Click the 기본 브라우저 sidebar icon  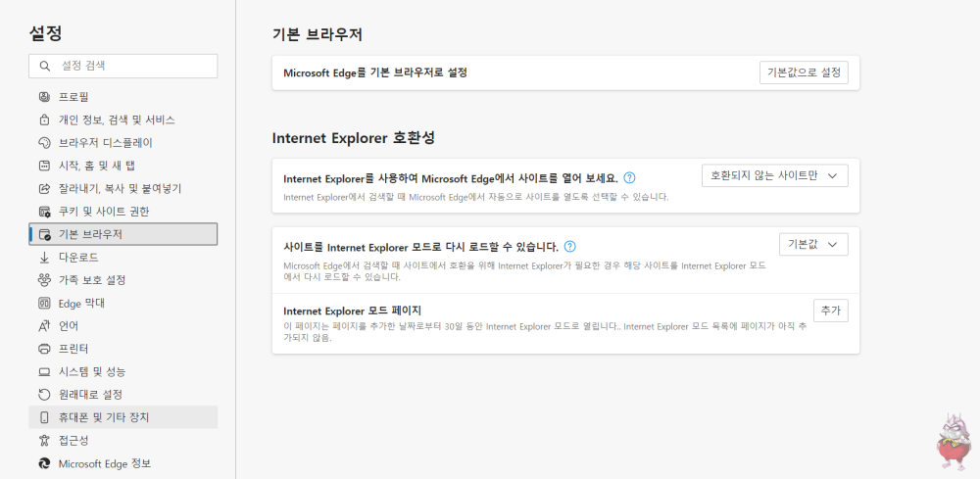pyautogui.click(x=44, y=234)
